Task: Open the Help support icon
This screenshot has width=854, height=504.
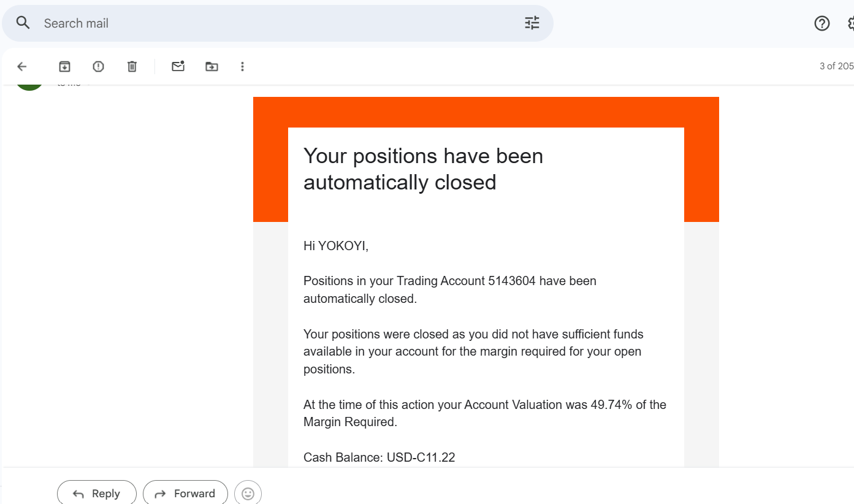Action: click(822, 23)
